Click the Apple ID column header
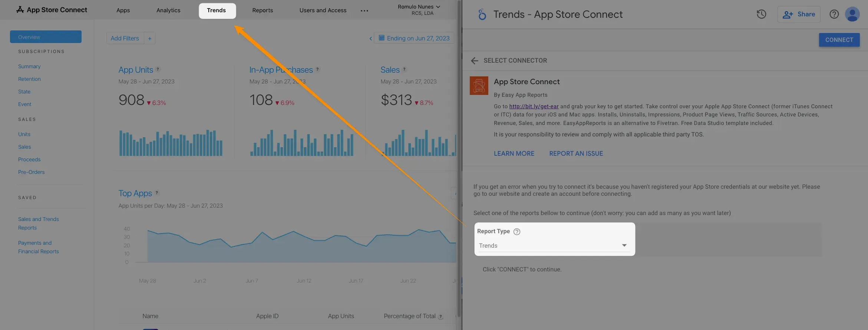This screenshot has width=868, height=330. [267, 316]
